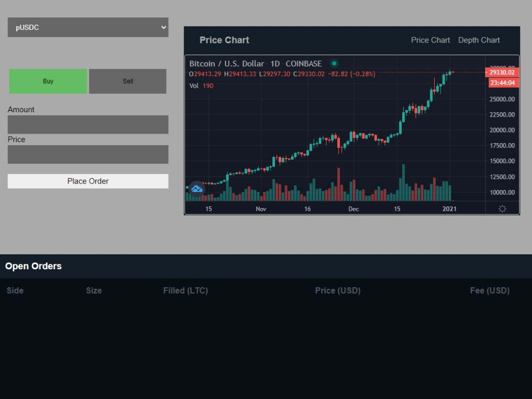532x399 pixels.
Task: Submit with Place Order button
Action: (x=88, y=181)
